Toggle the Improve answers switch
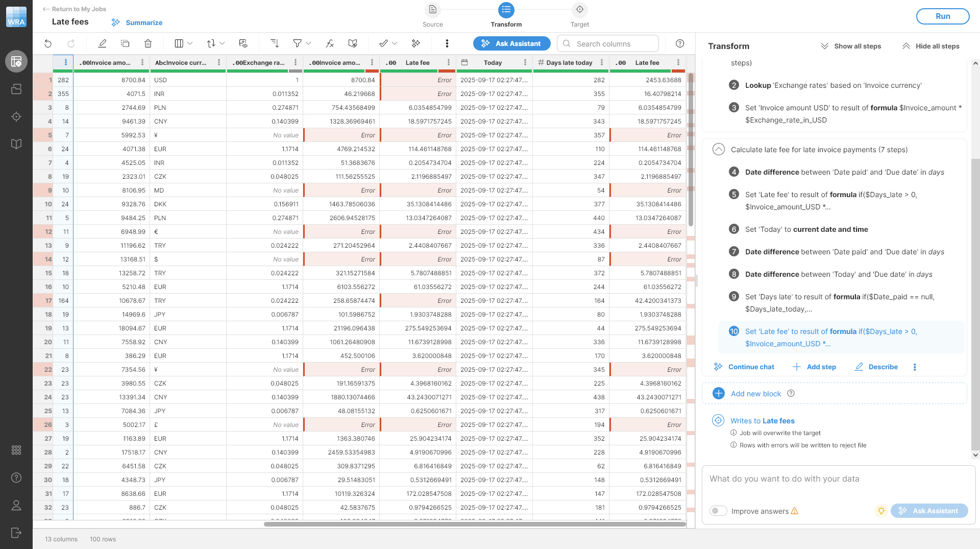Image resolution: width=980 pixels, height=549 pixels. (x=718, y=511)
